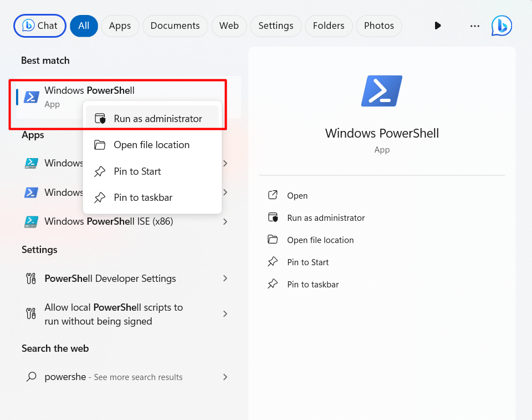Expand the first Apps result chevron
The height and width of the screenshot is (420, 532).
225,163
